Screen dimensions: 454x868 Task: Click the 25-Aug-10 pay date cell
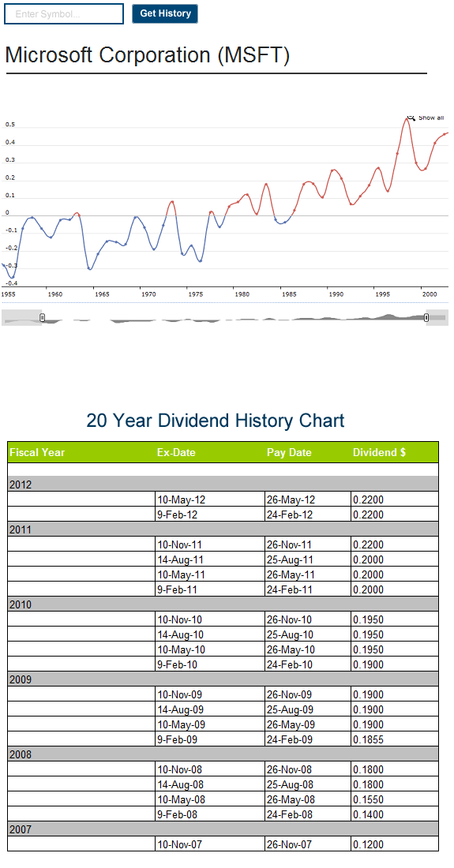click(308, 634)
